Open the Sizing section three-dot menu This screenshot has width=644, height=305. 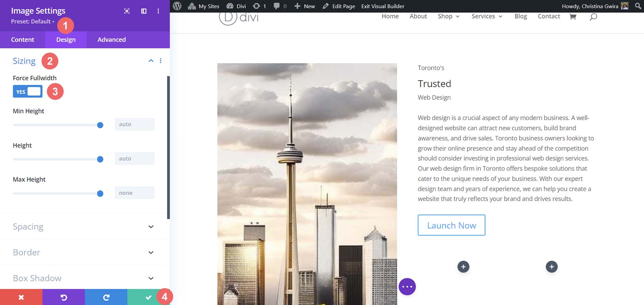(161, 61)
